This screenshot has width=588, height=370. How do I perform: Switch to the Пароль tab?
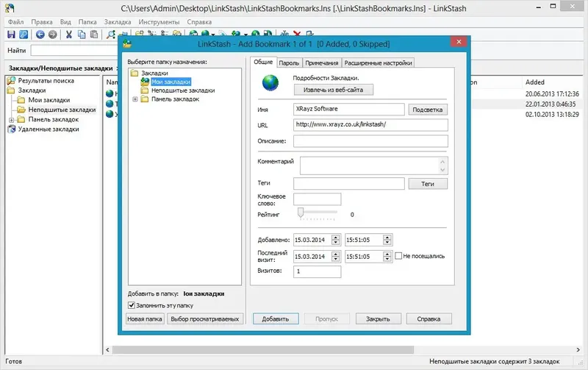coord(289,63)
